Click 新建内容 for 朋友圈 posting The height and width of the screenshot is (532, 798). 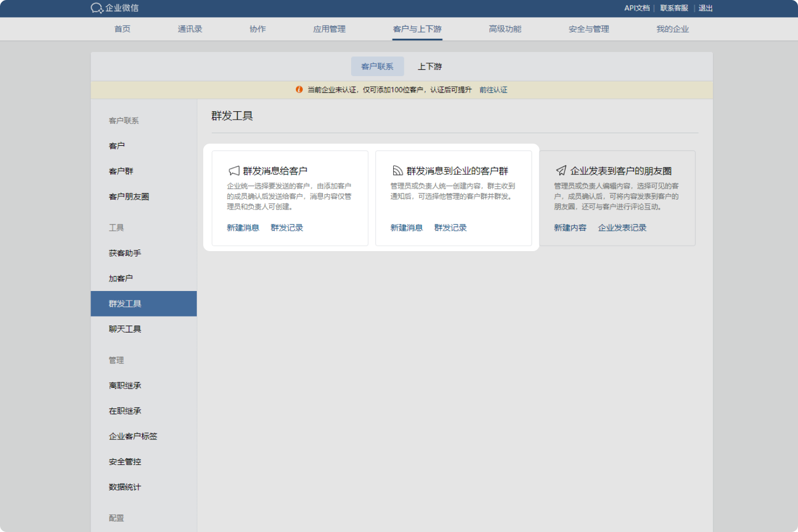[x=570, y=228]
